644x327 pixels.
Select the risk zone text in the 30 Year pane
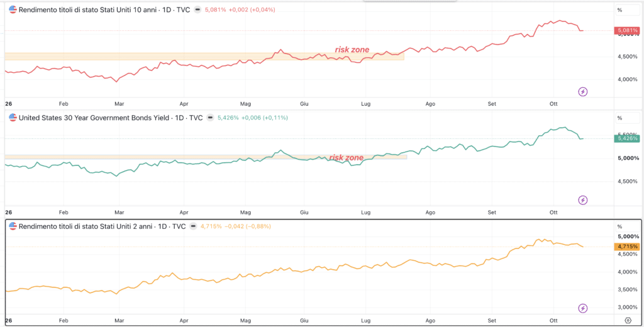[347, 158]
